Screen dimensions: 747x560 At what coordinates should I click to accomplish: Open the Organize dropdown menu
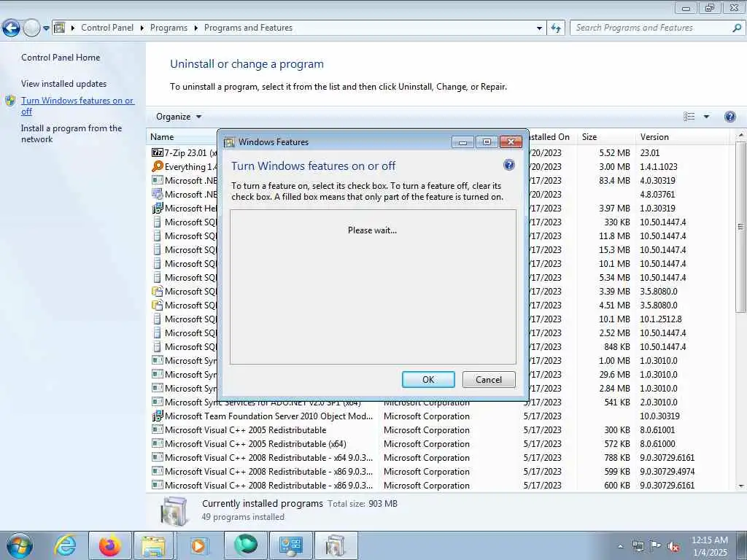[179, 117]
